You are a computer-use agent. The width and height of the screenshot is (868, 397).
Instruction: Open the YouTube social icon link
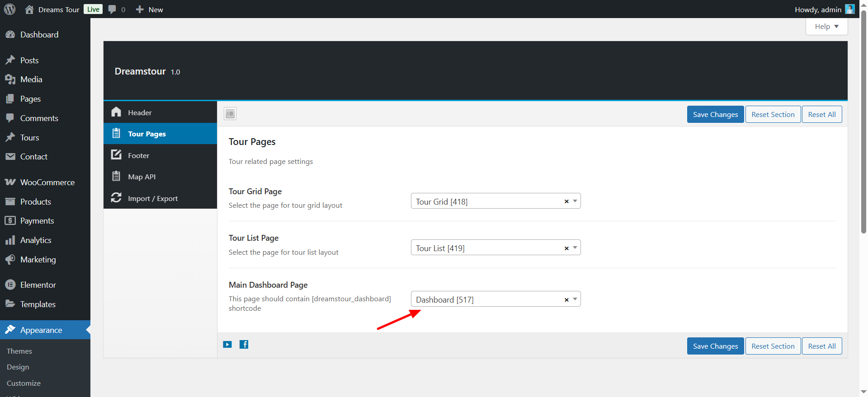pyautogui.click(x=227, y=345)
